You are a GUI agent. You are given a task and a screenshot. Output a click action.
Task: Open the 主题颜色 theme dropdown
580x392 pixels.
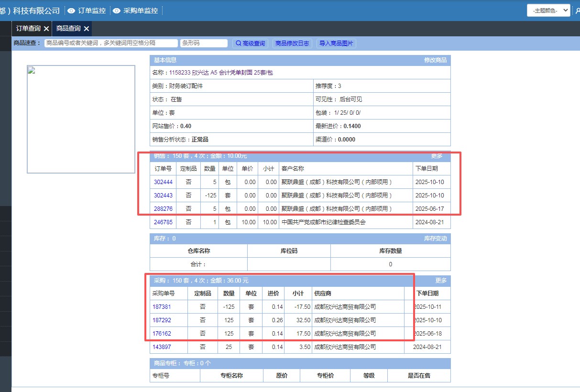click(548, 10)
